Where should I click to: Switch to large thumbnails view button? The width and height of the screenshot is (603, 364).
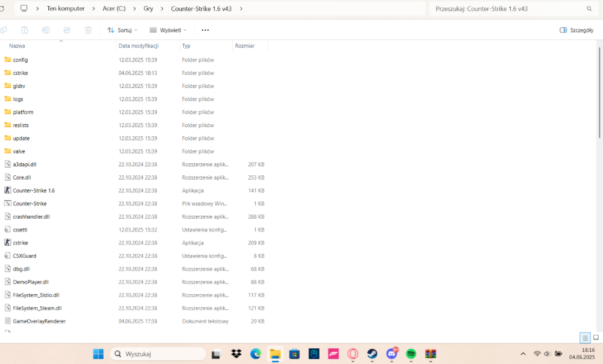click(x=596, y=337)
